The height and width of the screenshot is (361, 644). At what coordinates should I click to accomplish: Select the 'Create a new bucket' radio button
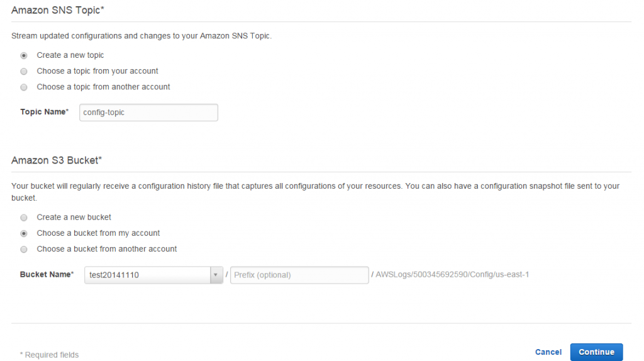pyautogui.click(x=24, y=218)
